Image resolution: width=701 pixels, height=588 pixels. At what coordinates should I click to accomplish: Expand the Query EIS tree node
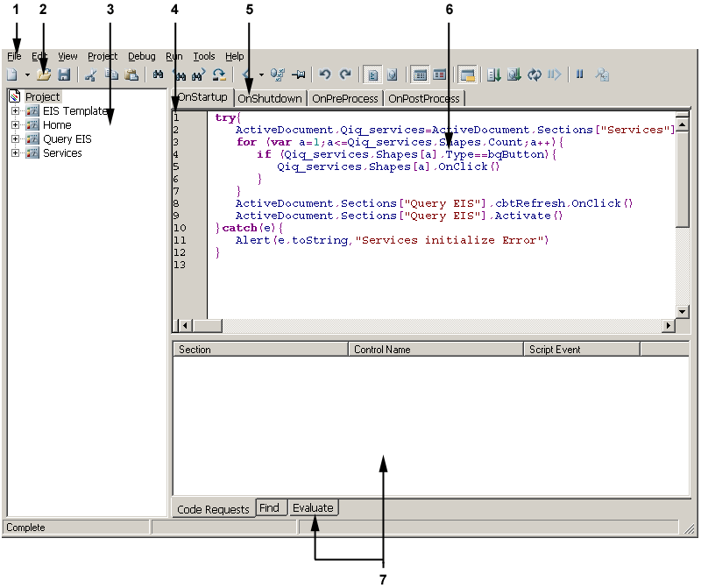click(x=16, y=138)
